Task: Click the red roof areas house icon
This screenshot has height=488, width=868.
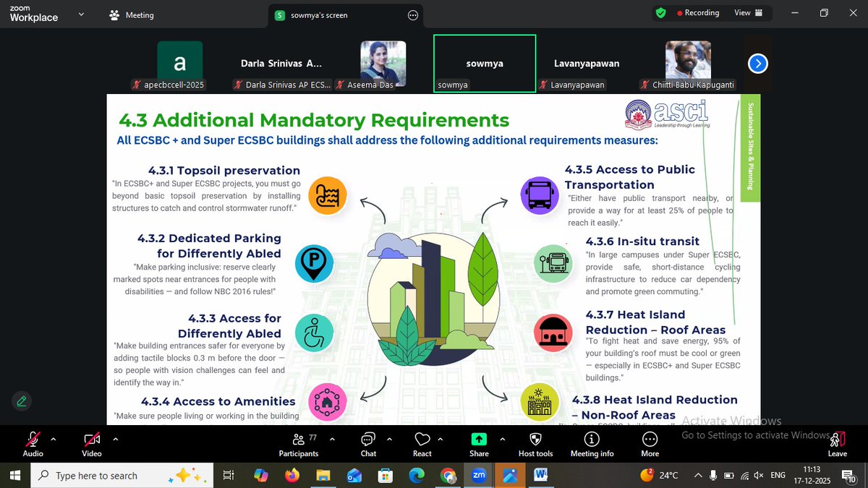Action: click(553, 333)
